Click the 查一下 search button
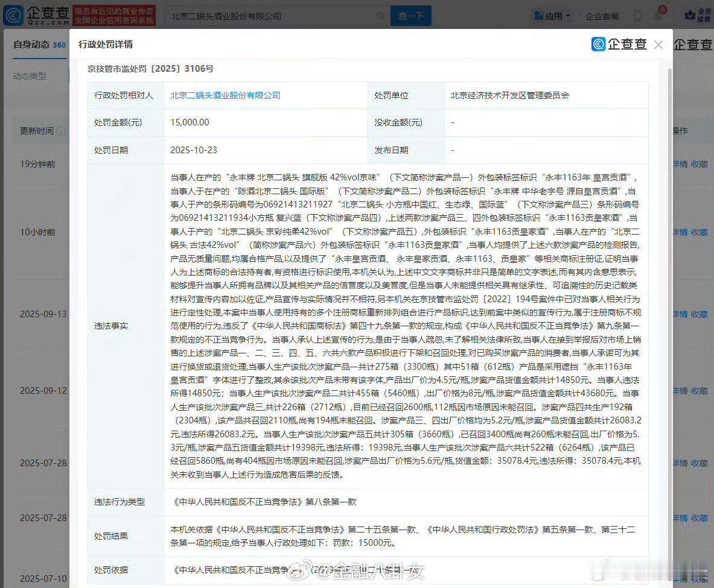Screen dimensions: 714x588 pos(411,16)
